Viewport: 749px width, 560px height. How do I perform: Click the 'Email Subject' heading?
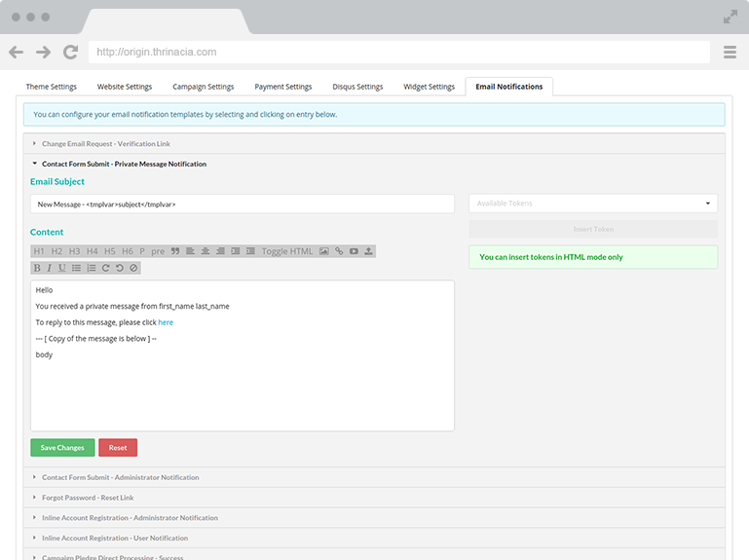[56, 181]
